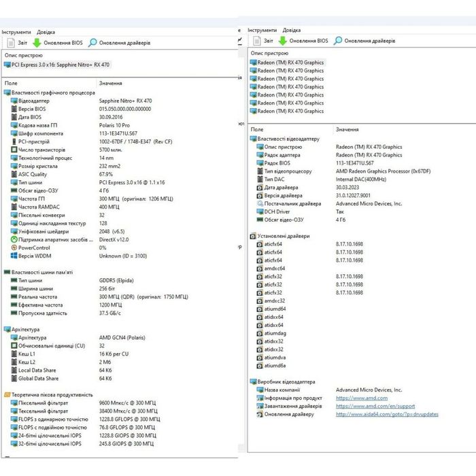Click the Дата драйвера icon

pos(260,188)
